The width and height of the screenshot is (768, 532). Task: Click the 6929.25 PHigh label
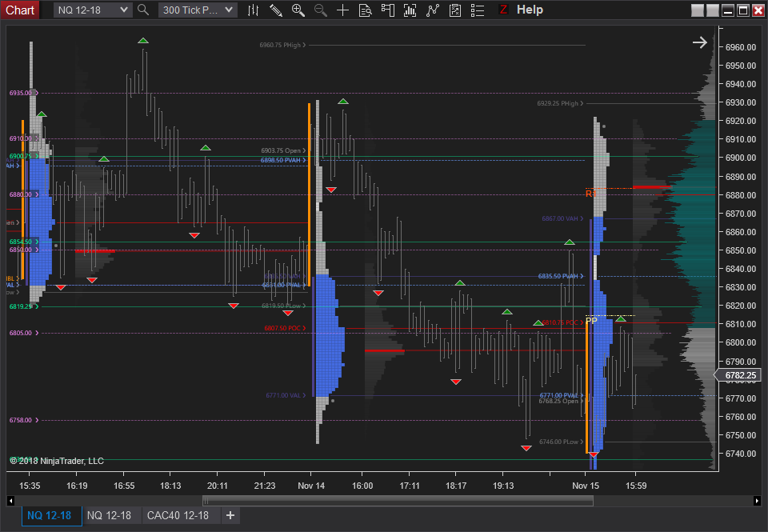point(560,103)
